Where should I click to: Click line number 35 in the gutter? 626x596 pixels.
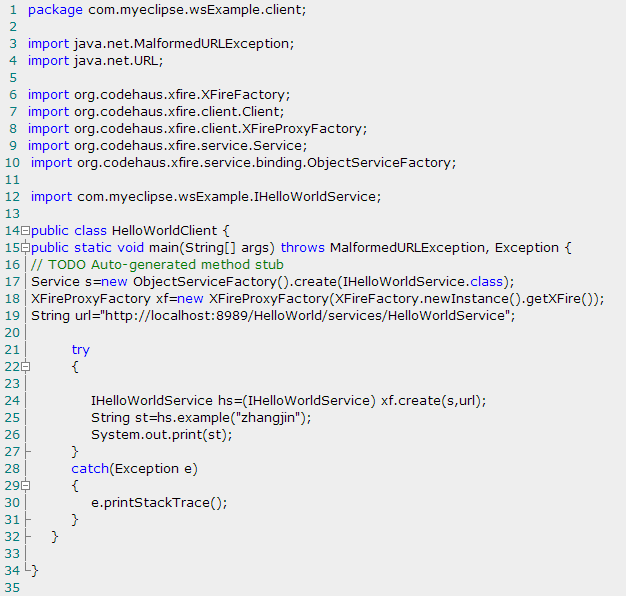(x=11, y=588)
